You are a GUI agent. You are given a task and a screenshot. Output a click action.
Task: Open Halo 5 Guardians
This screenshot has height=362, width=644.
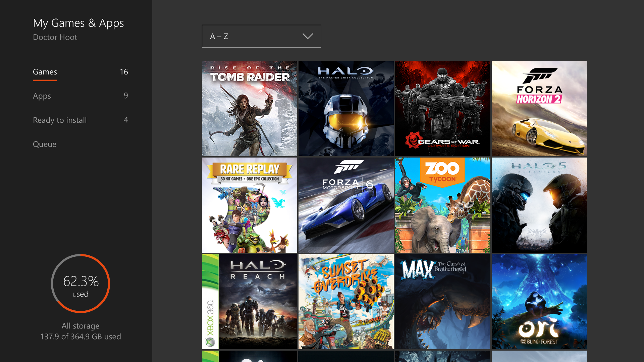click(x=539, y=205)
